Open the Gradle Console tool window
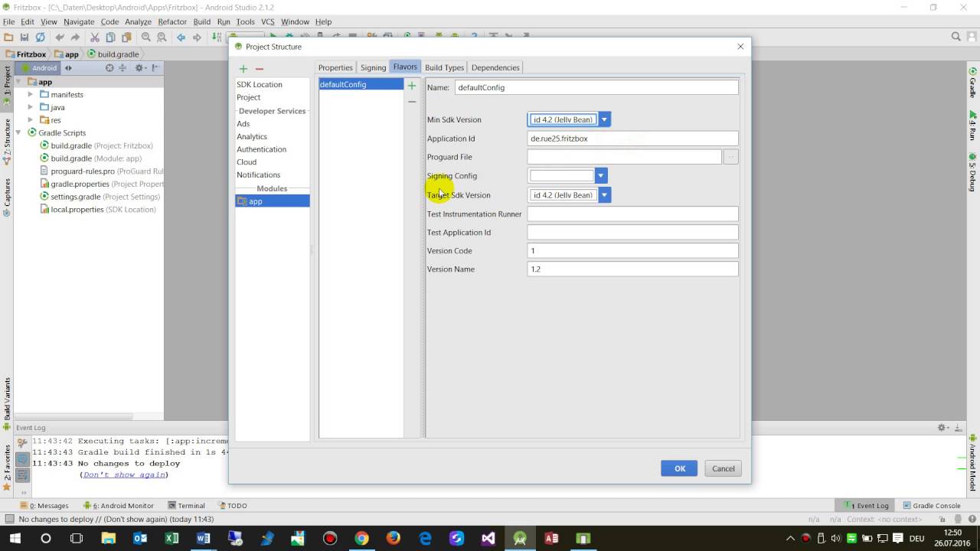Screen dimensions: 980x551 [x=932, y=506]
